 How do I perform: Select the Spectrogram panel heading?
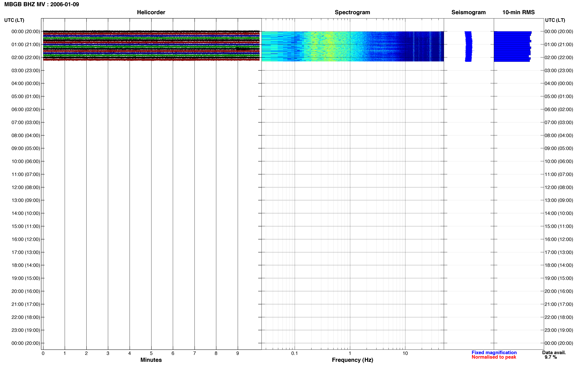[x=352, y=12]
